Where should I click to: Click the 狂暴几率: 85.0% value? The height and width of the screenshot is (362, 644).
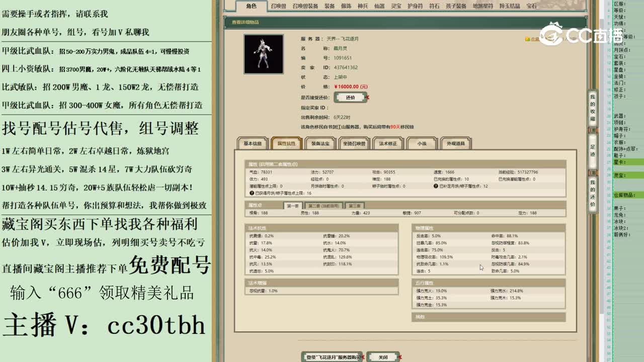tap(431, 243)
